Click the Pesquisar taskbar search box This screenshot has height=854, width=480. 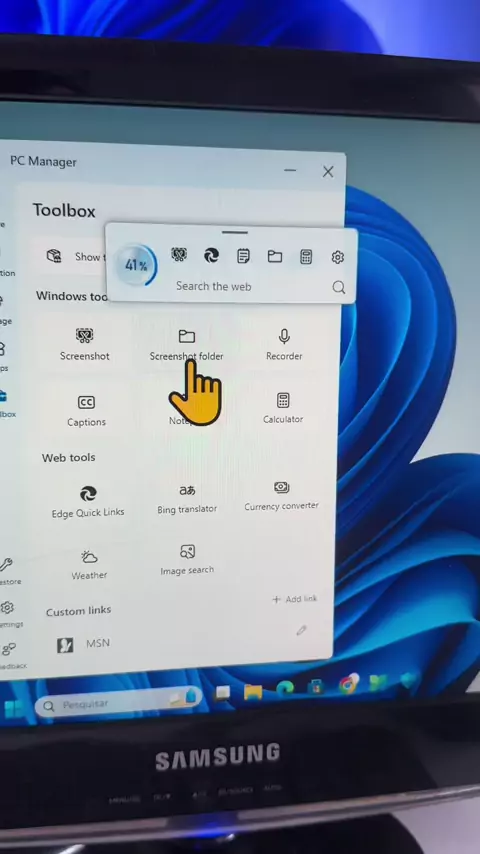coord(118,703)
